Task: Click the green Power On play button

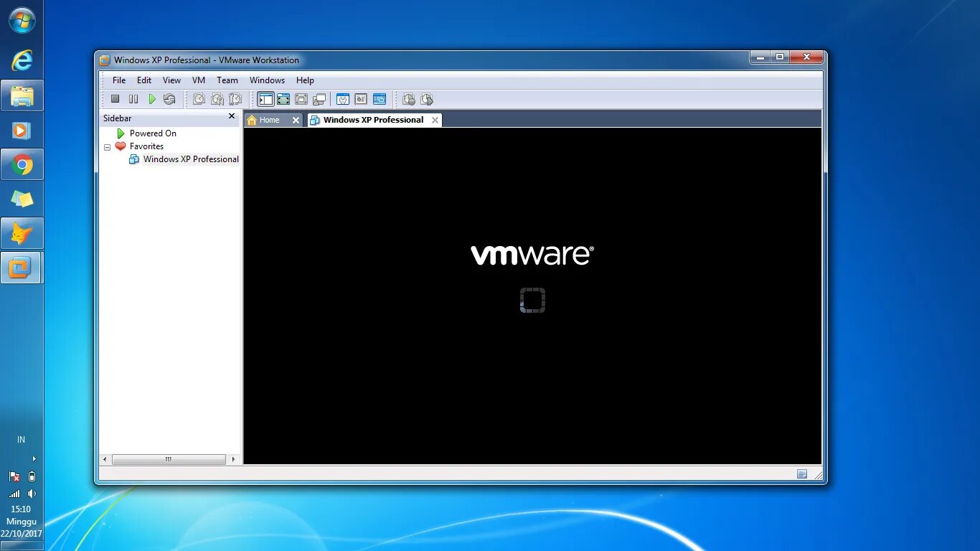Action: (x=152, y=99)
